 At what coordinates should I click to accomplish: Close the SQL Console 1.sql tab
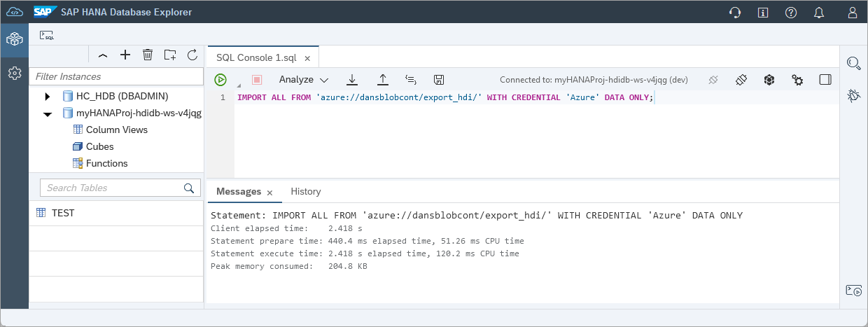click(x=307, y=58)
